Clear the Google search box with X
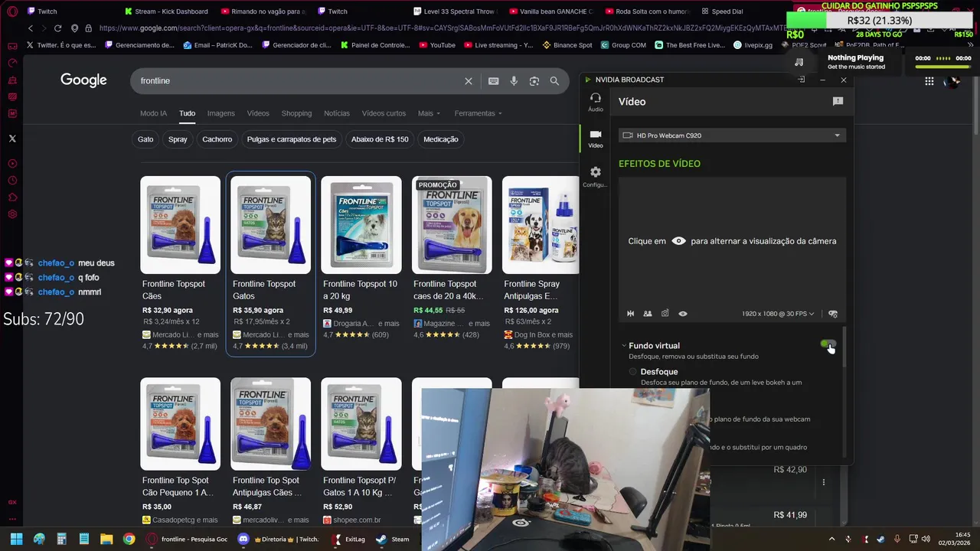The image size is (980, 551). (x=469, y=81)
